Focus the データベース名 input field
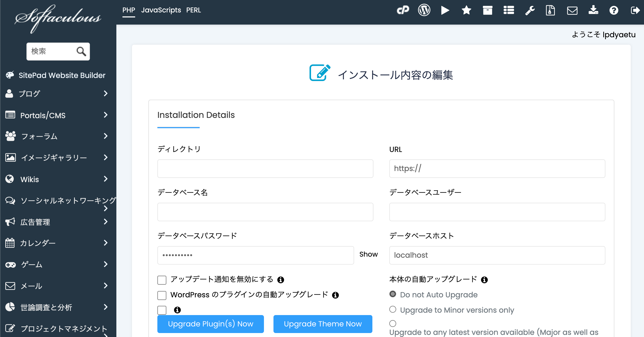Image resolution: width=644 pixels, height=337 pixels. [x=265, y=212]
